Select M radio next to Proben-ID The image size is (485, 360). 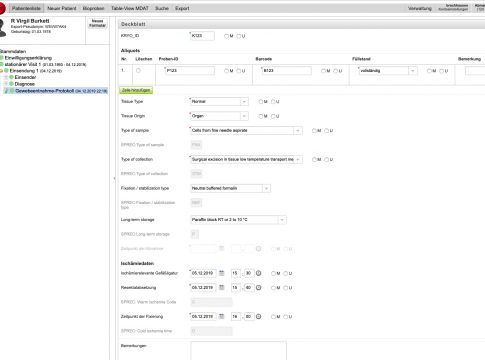point(226,71)
